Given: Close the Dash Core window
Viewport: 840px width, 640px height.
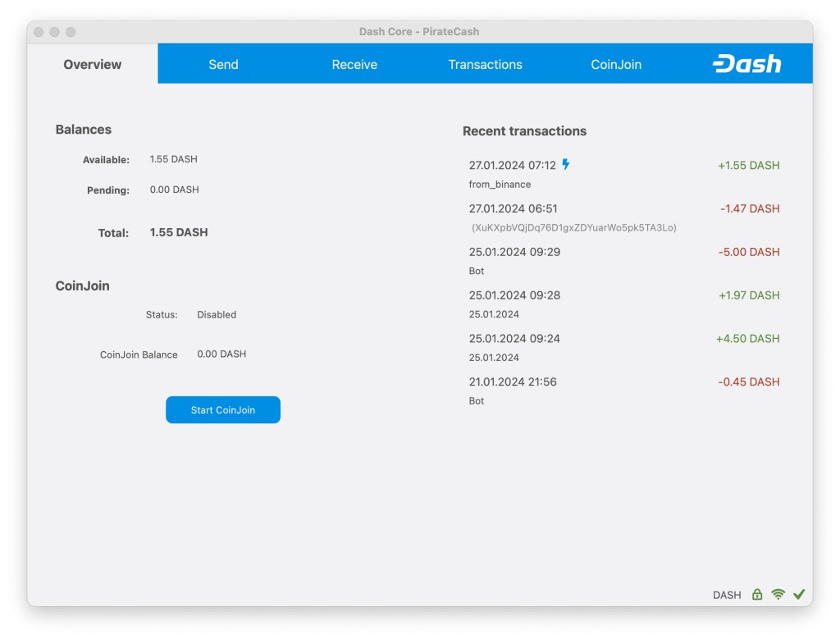Looking at the screenshot, I should coord(39,32).
